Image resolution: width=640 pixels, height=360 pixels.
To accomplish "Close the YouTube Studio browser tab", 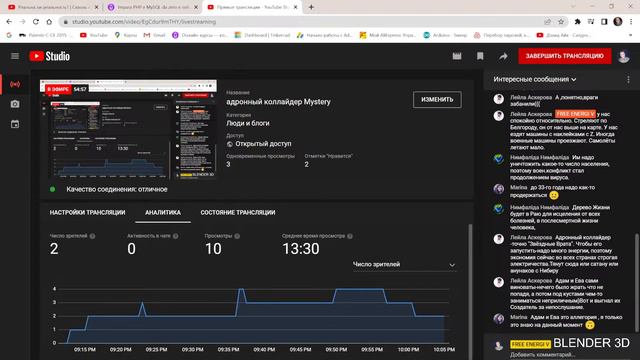I will point(296,7).
